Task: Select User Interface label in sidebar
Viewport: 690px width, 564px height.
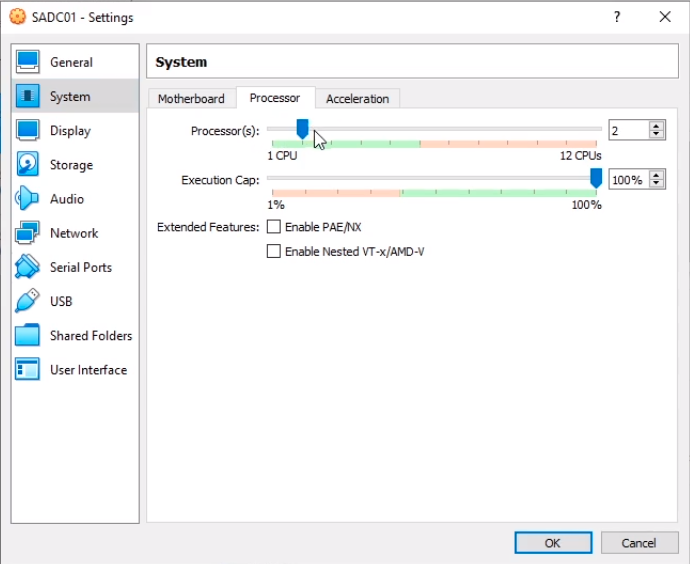Action: 88,370
